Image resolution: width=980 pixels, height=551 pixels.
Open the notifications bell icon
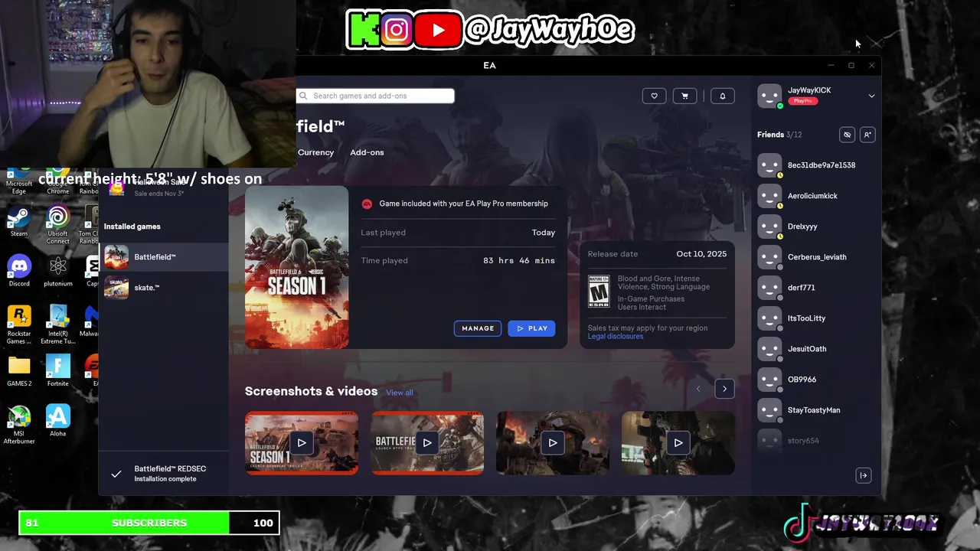(x=722, y=96)
